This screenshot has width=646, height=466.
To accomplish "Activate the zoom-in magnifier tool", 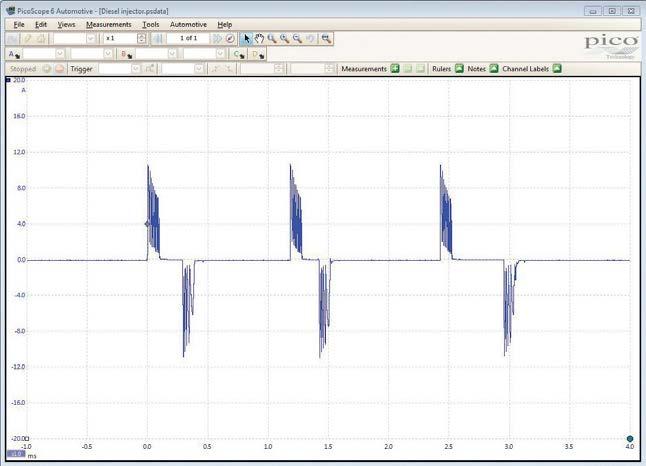I will tap(284, 39).
